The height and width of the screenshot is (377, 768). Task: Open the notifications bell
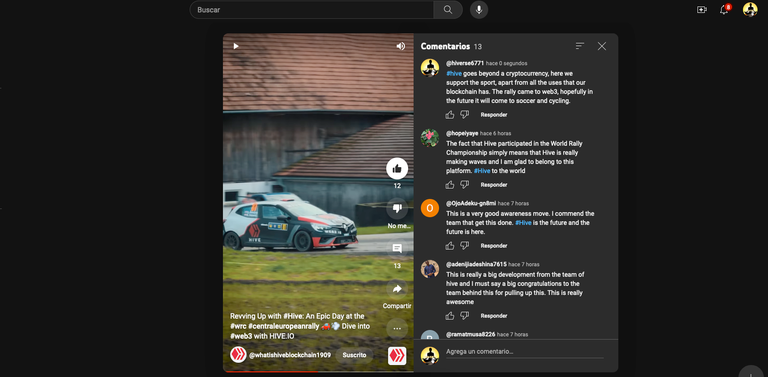pos(724,9)
